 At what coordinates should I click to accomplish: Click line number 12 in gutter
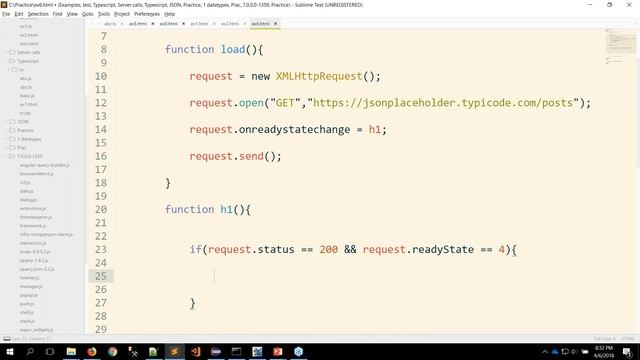coord(101,103)
